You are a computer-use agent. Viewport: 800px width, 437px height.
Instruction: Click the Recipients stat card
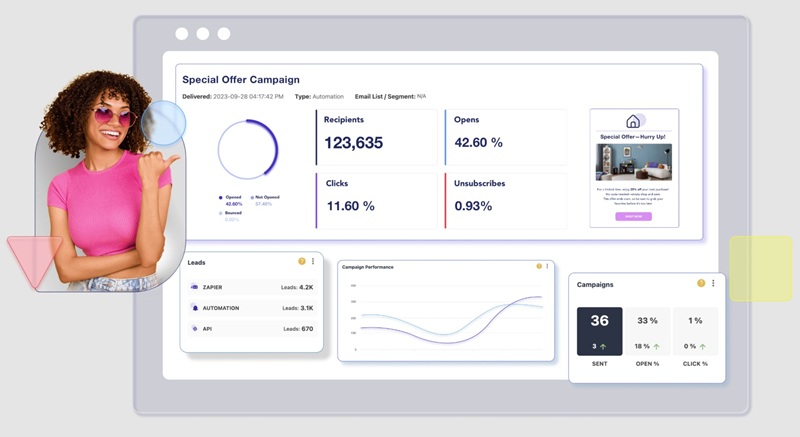coord(377,136)
